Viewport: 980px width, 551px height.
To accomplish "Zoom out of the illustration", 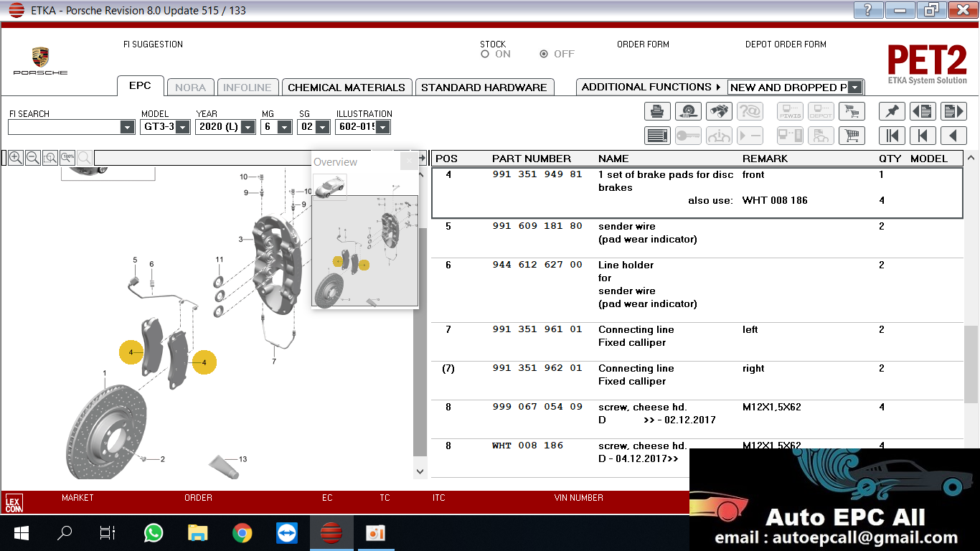I will coord(32,158).
